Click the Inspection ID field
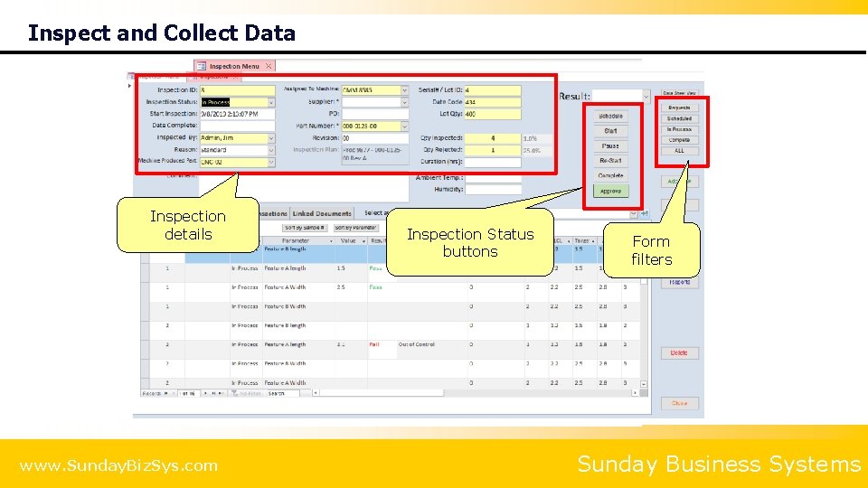This screenshot has width=868, height=488. [237, 90]
